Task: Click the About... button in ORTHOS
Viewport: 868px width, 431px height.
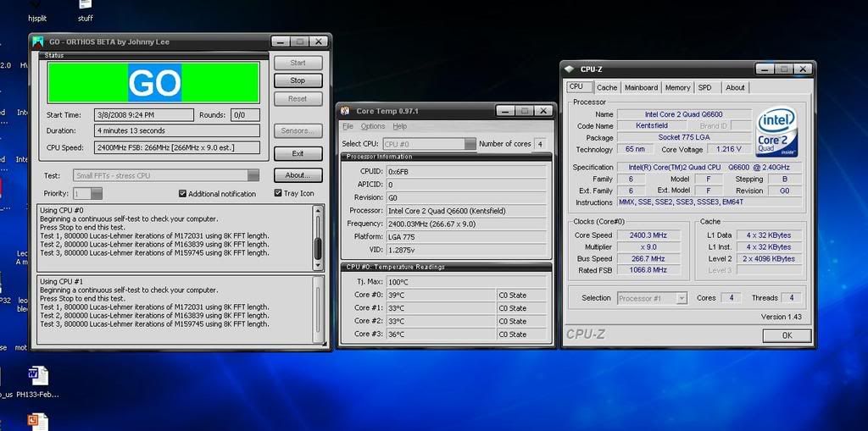Action: coord(298,175)
